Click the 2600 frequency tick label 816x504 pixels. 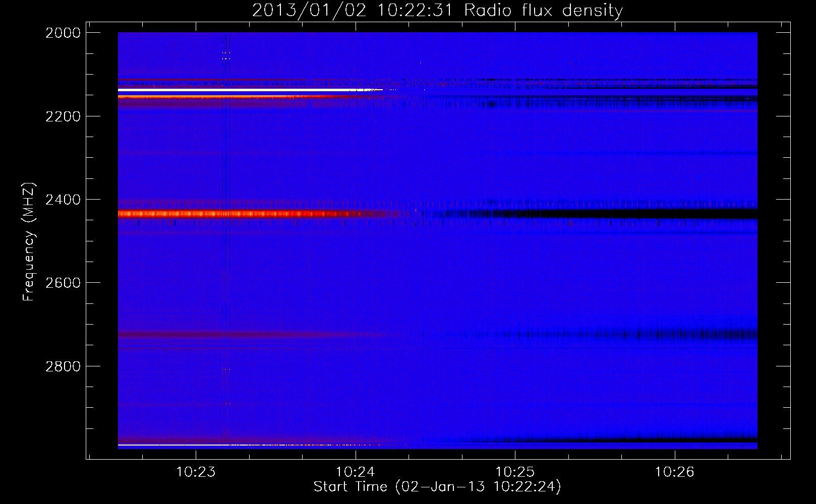[x=63, y=283]
